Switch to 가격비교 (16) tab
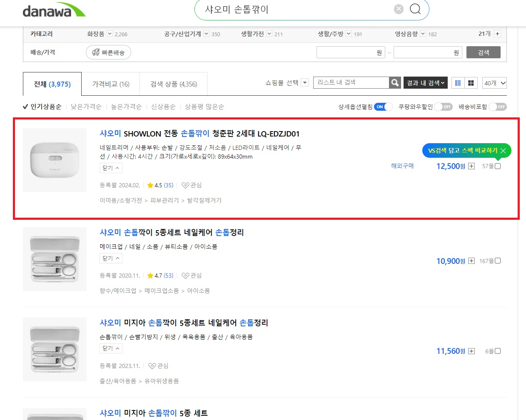Screen dimensions: 526x420 click(111, 84)
